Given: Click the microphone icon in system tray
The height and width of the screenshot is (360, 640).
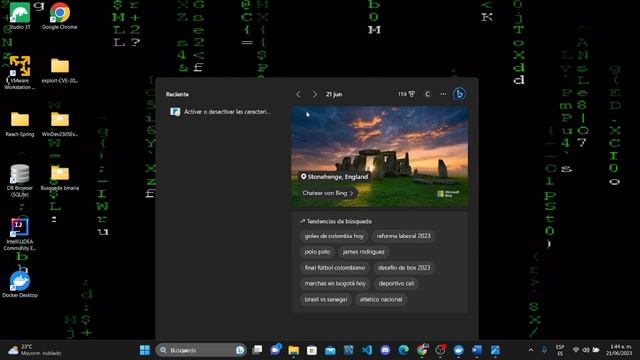Looking at the screenshot, I should coord(544,350).
